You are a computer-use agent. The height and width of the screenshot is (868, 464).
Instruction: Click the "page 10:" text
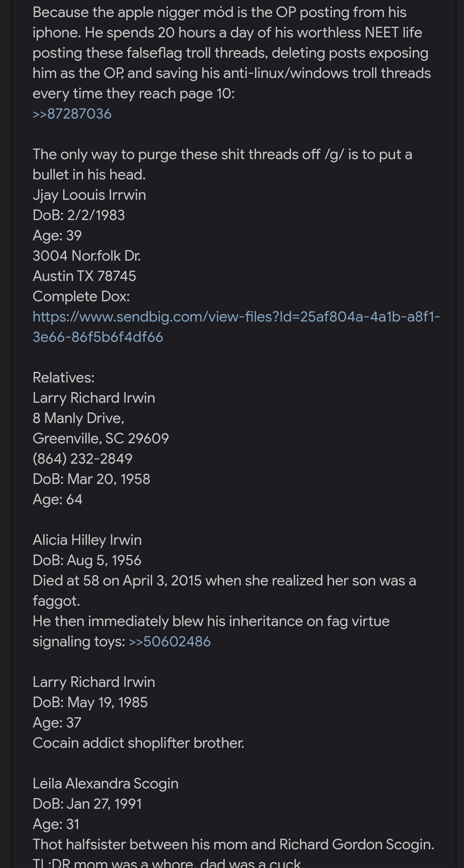point(207,93)
